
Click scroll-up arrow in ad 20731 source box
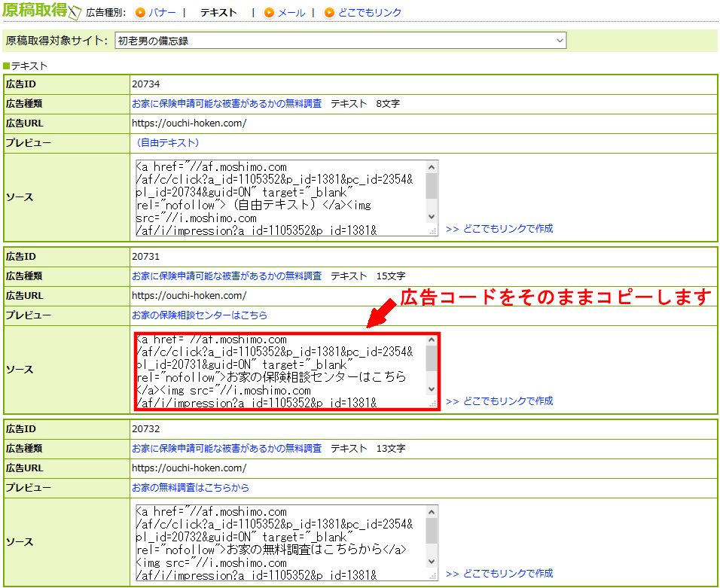coord(432,340)
